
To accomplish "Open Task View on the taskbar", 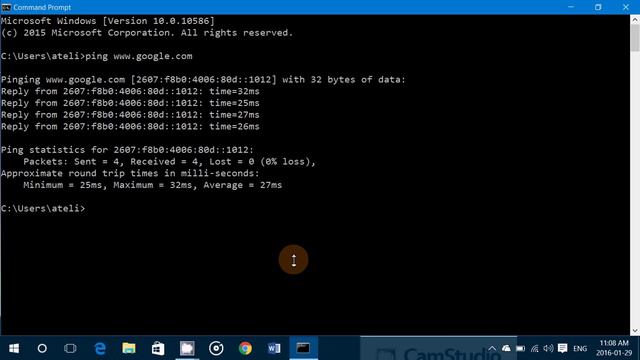I will click(x=70, y=348).
